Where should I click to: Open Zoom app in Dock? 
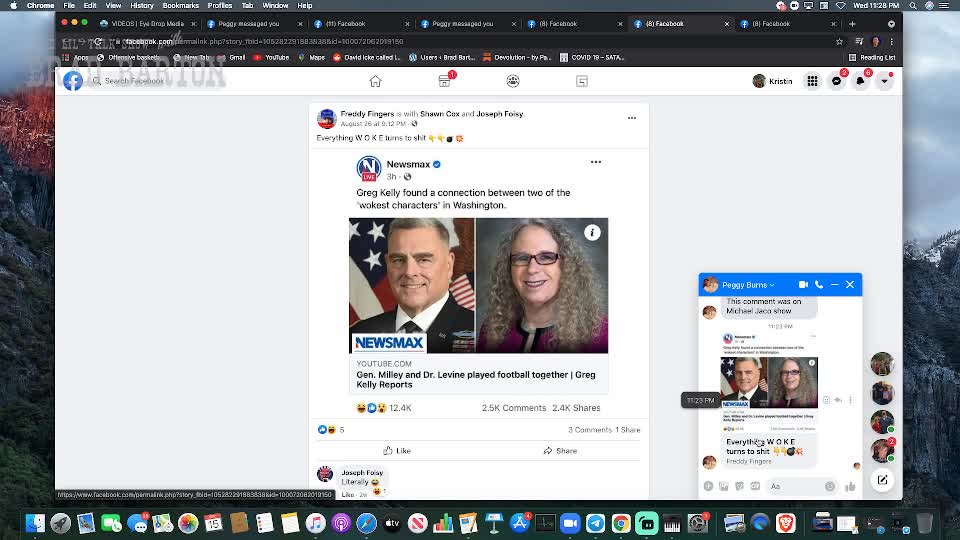pyautogui.click(x=570, y=523)
